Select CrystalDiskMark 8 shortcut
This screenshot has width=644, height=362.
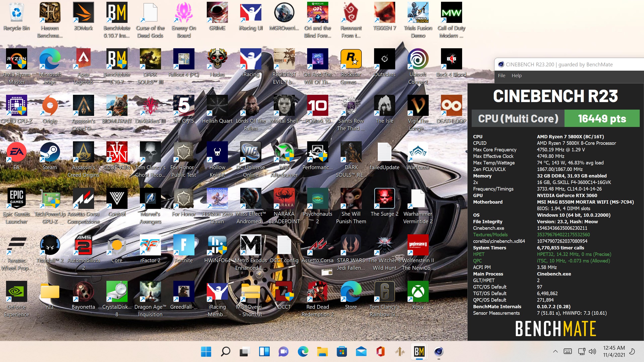pyautogui.click(x=117, y=299)
